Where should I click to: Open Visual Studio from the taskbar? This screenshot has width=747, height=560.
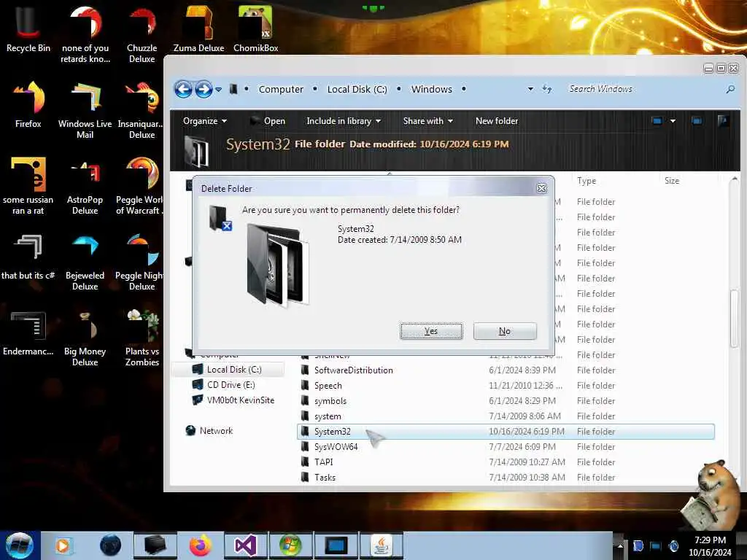point(246,545)
